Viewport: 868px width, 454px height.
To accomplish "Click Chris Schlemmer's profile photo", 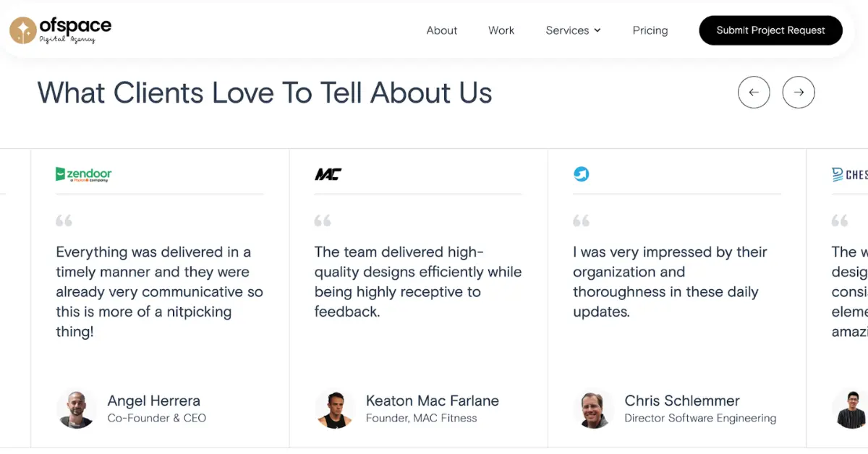I will pyautogui.click(x=593, y=409).
